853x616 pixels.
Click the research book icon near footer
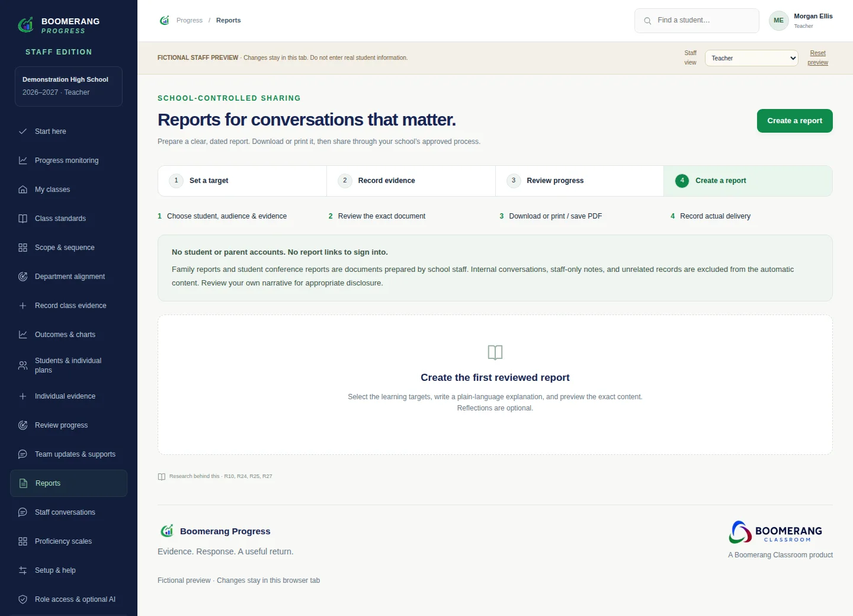pos(162,477)
